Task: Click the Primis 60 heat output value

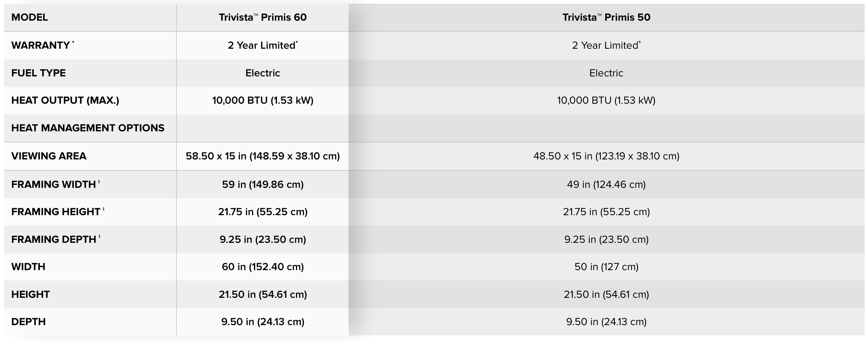Action: click(262, 100)
